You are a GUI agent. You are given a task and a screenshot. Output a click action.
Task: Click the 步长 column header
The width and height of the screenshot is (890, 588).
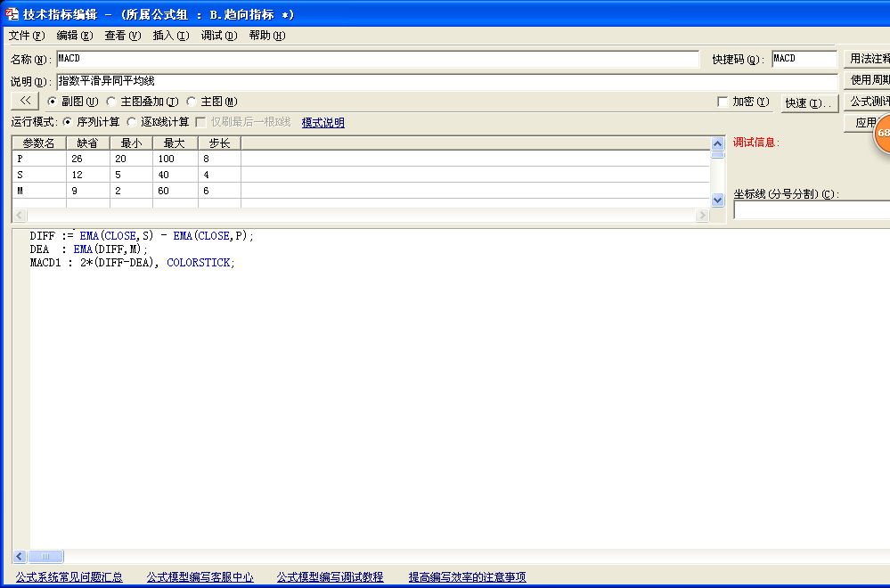[x=220, y=143]
